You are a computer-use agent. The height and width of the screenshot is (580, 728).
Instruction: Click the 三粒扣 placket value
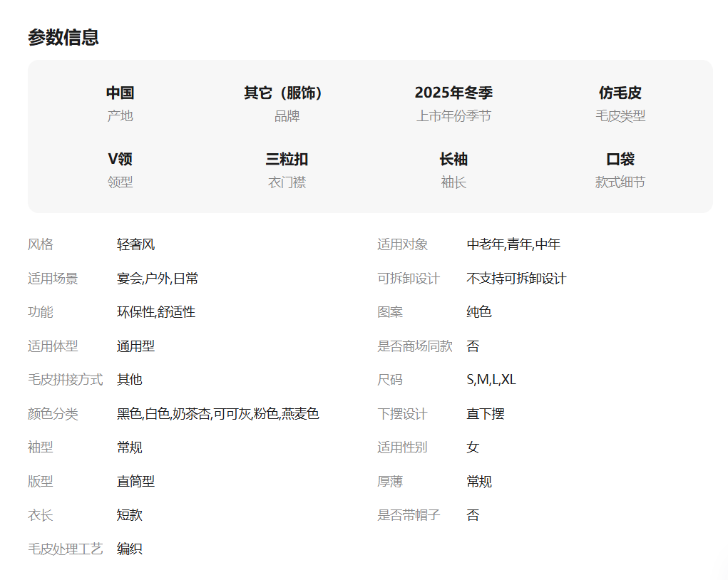[x=287, y=159]
